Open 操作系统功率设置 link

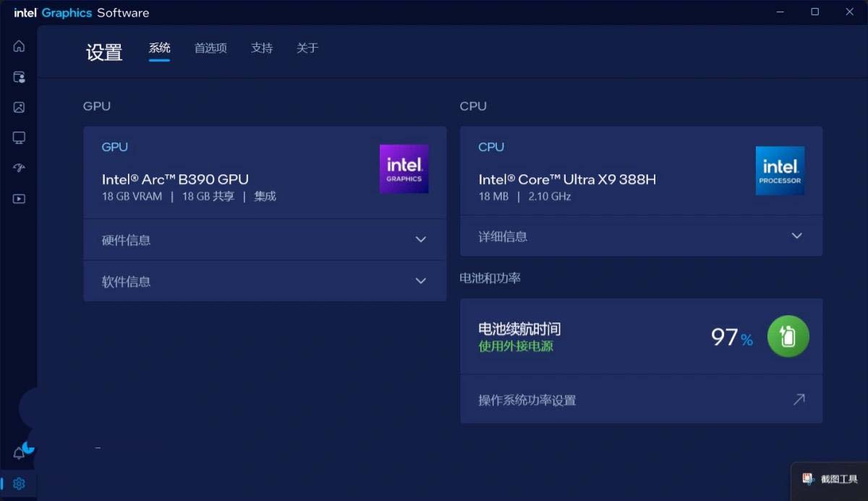pos(641,399)
